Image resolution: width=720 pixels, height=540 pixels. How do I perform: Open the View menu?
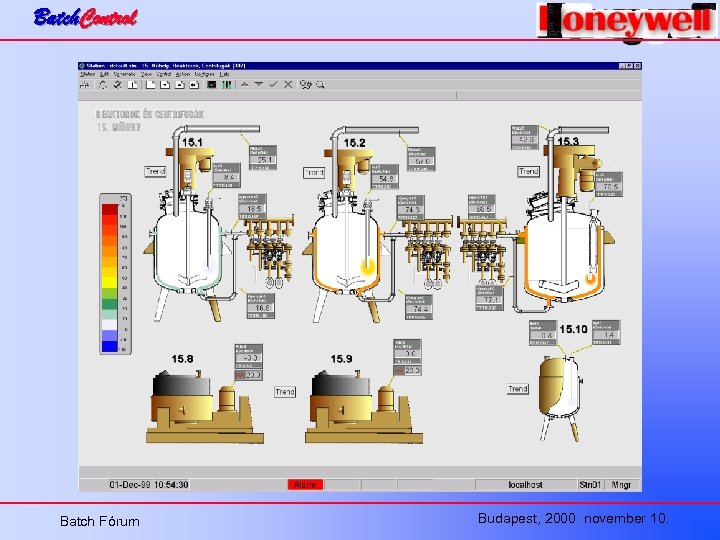(146, 74)
